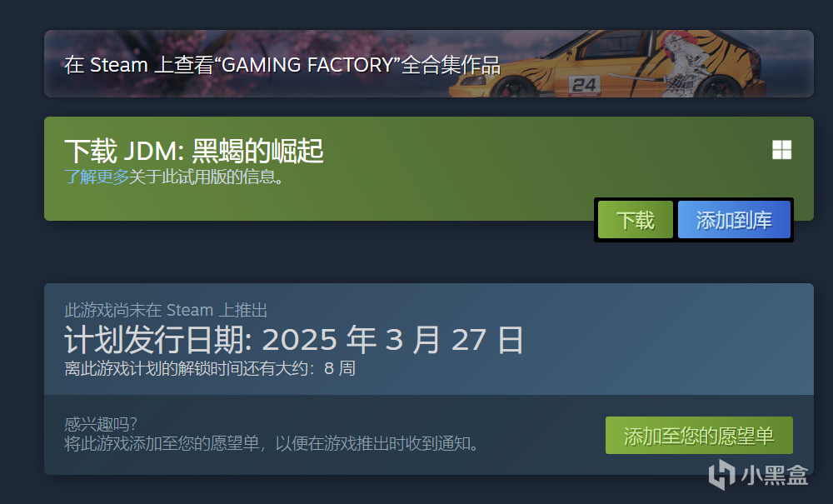
Task: Click the 关于此试用版的信息 text
Action: pyautogui.click(x=206, y=177)
